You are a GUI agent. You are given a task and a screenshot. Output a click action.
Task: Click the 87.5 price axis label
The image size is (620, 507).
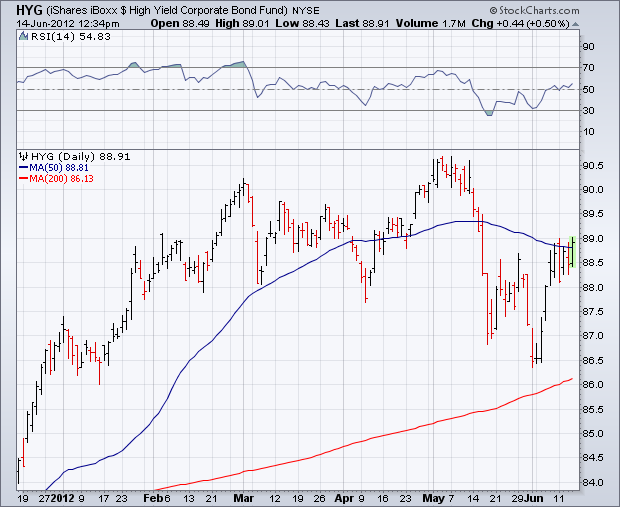point(593,312)
